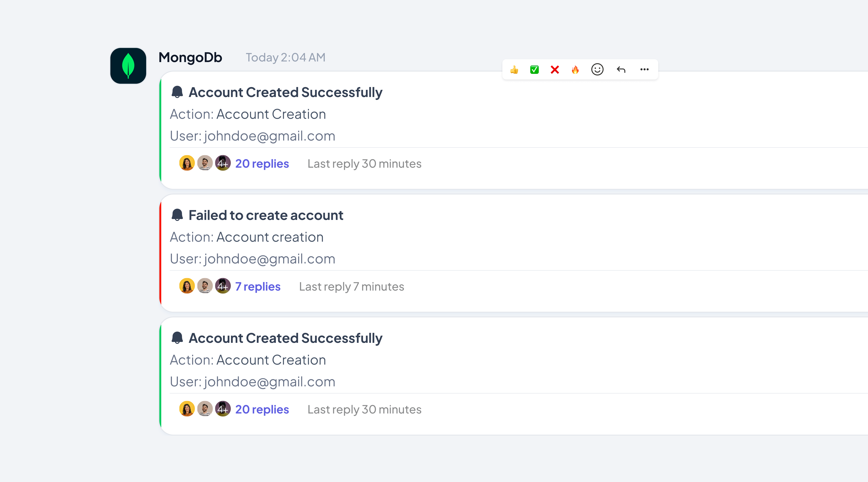
Task: Click the Today 2:04 AM timestamp
Action: (285, 57)
